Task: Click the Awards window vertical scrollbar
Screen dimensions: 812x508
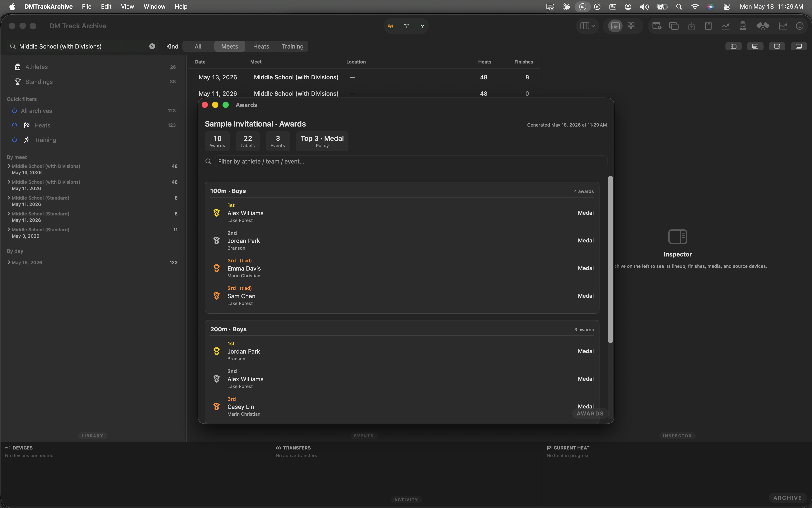Action: 610,259
